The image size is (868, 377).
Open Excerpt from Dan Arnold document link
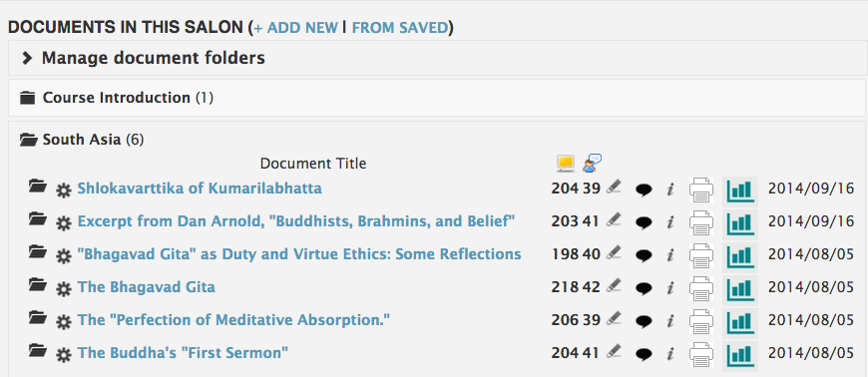(296, 221)
